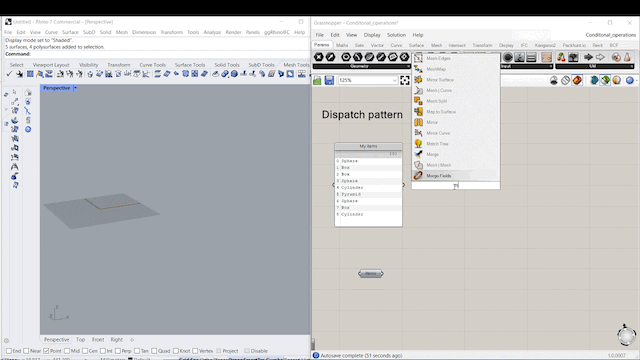
Task: Save the Grasshopper document with the floppy icon
Action: point(329,80)
